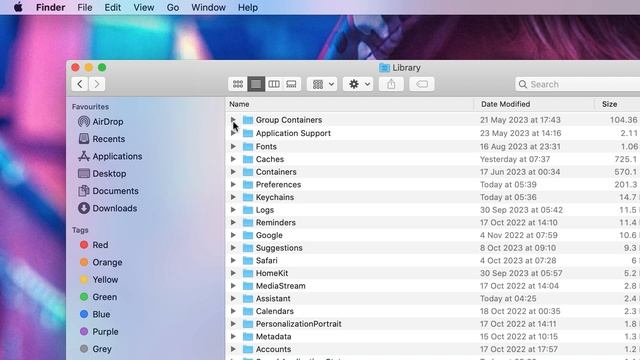This screenshot has height=360, width=640.
Task: Select the Group Containers folder icon
Action: (248, 120)
